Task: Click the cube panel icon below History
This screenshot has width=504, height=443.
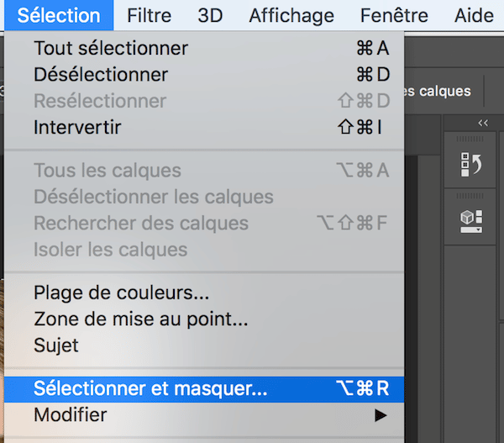Action: [x=470, y=219]
